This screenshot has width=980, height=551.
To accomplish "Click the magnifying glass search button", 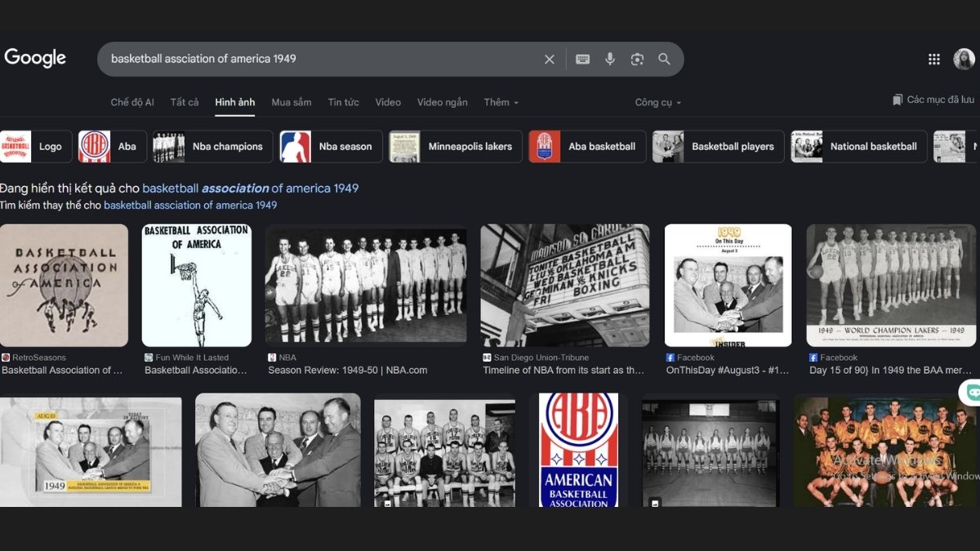I will [665, 60].
